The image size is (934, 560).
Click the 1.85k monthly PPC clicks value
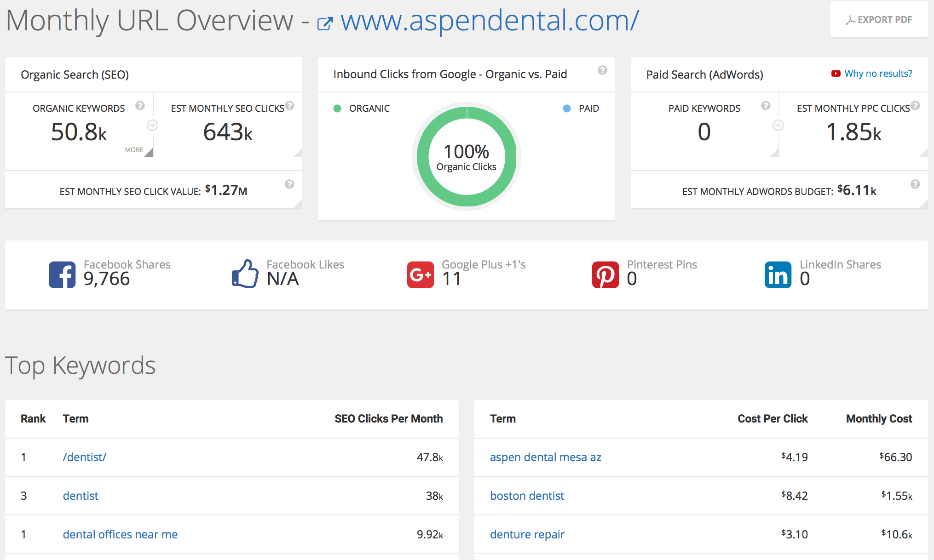(854, 132)
